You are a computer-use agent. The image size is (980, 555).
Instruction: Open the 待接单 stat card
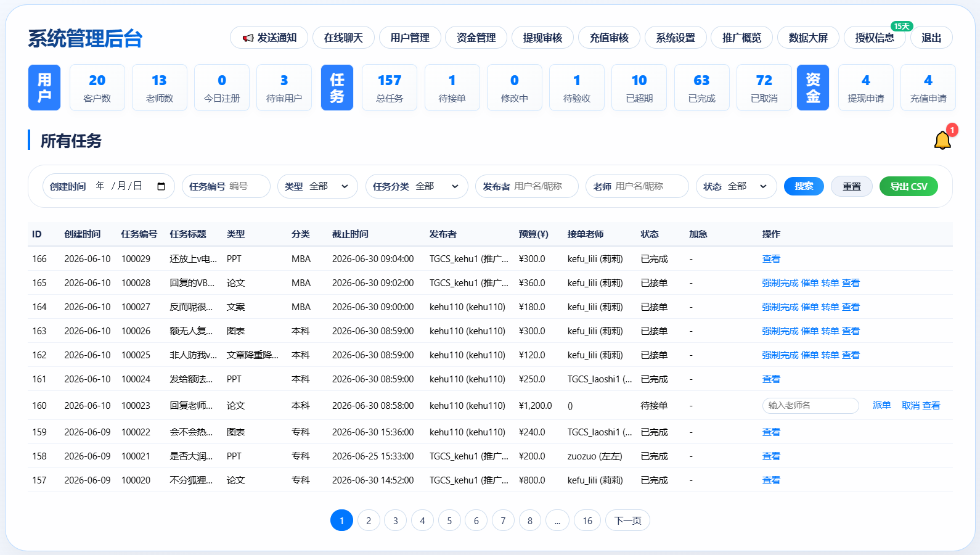[452, 88]
